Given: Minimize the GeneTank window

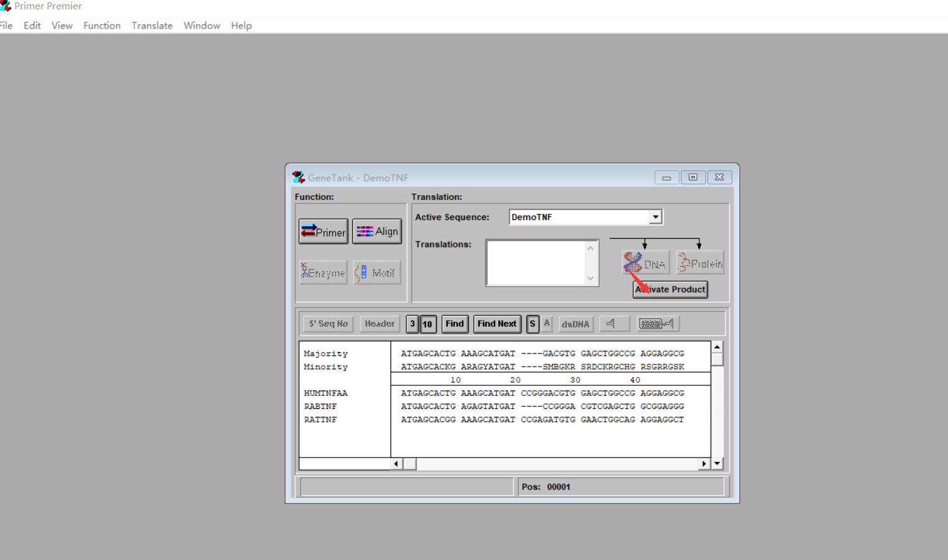Looking at the screenshot, I should pos(666,178).
